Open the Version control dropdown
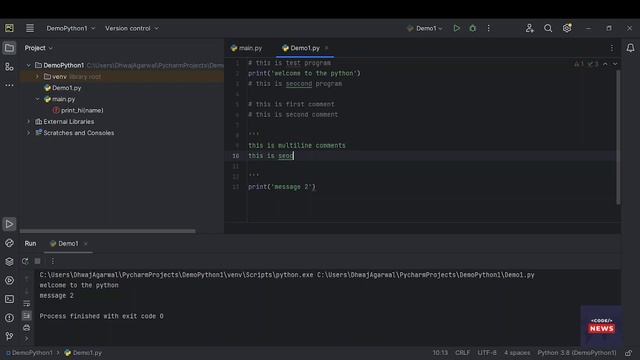Screen dimensions: 640x360 tap(132, 28)
